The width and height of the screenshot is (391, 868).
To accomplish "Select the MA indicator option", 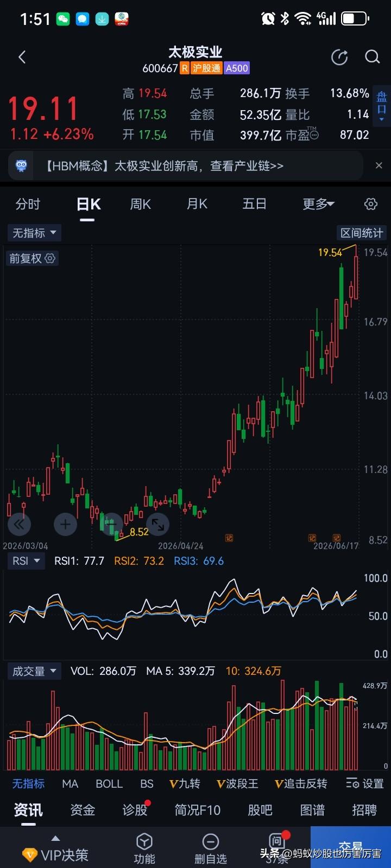I will click(70, 783).
